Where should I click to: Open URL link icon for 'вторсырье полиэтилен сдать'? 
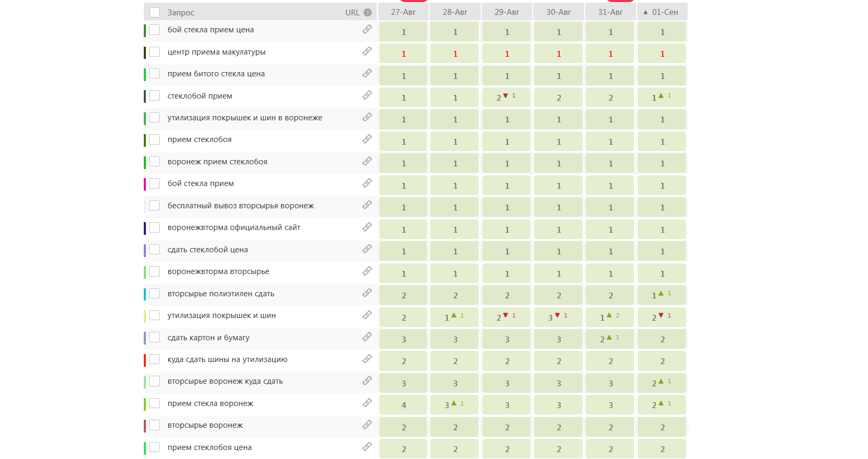coord(367,293)
